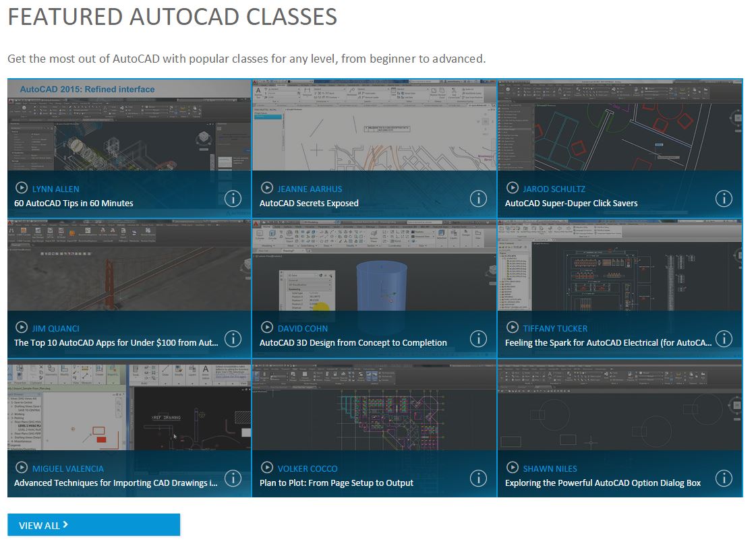Click the VIEW ALL button

coord(94,525)
